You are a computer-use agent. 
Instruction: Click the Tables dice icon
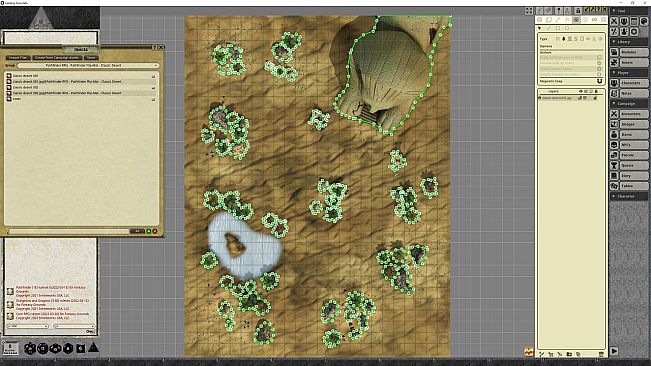click(x=614, y=186)
